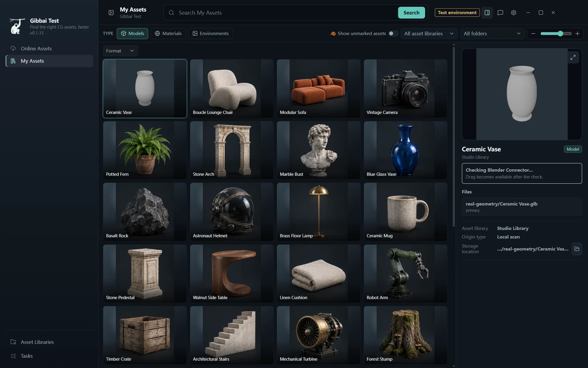Select the Brass Floor Lamp thumbnail
Screen dimensions: 588x368
pyautogui.click(x=318, y=212)
